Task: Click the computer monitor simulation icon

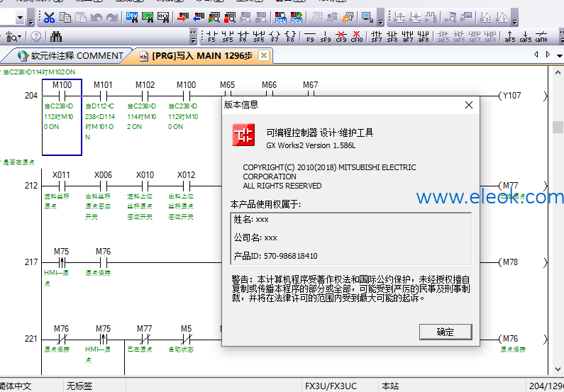Action: (367, 17)
